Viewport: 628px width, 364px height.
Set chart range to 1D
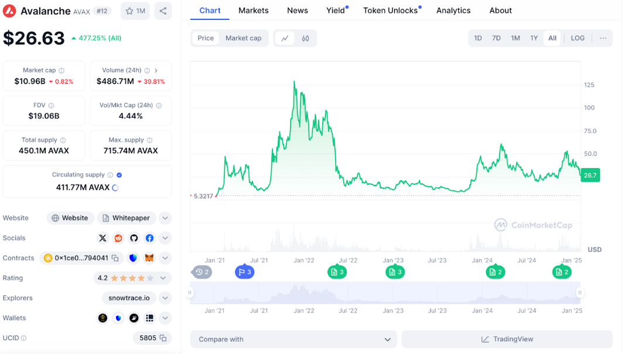click(x=478, y=39)
